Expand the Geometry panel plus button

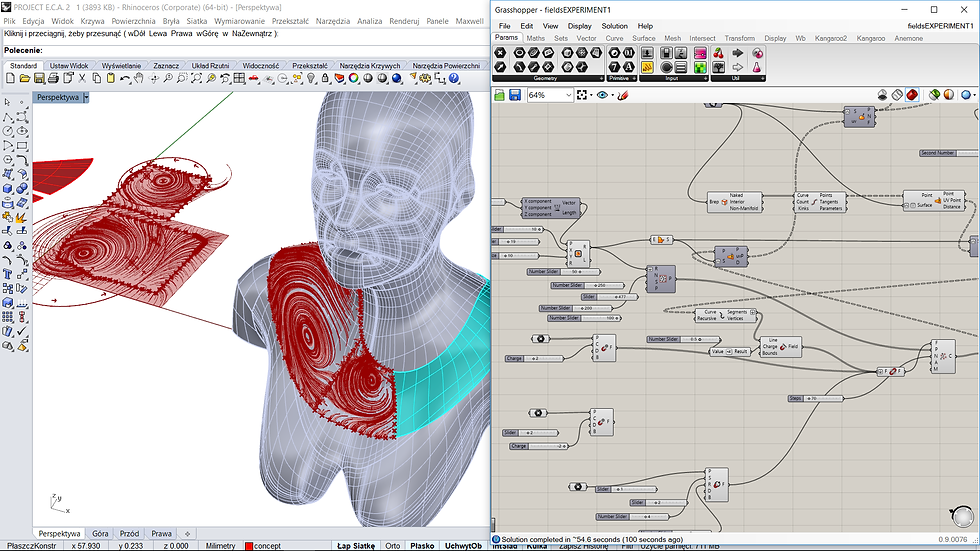[601, 78]
